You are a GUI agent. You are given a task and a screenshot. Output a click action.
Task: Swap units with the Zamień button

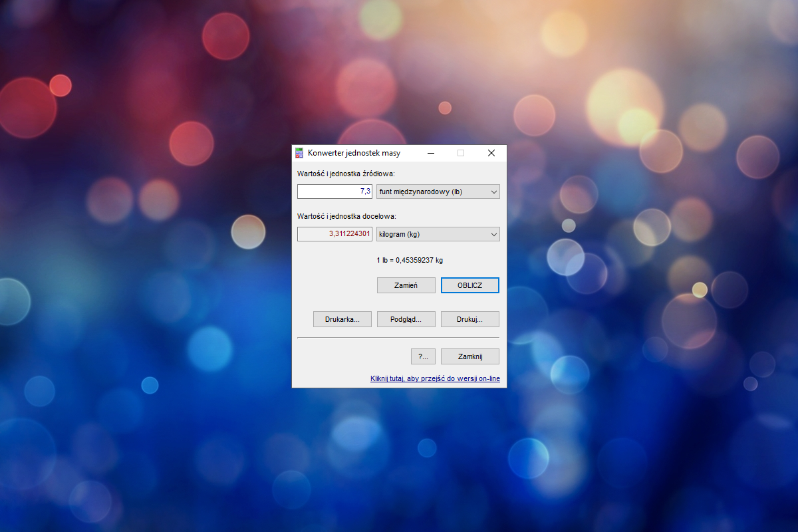(x=406, y=285)
